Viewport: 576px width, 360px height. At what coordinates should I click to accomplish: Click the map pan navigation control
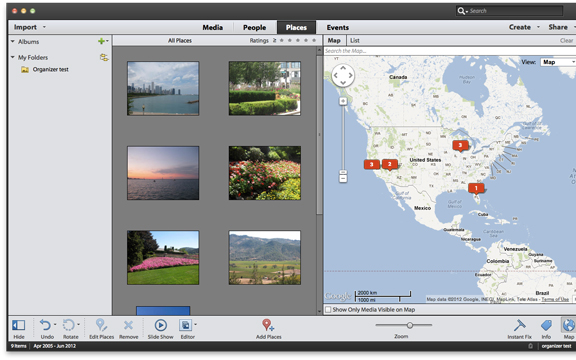click(343, 75)
